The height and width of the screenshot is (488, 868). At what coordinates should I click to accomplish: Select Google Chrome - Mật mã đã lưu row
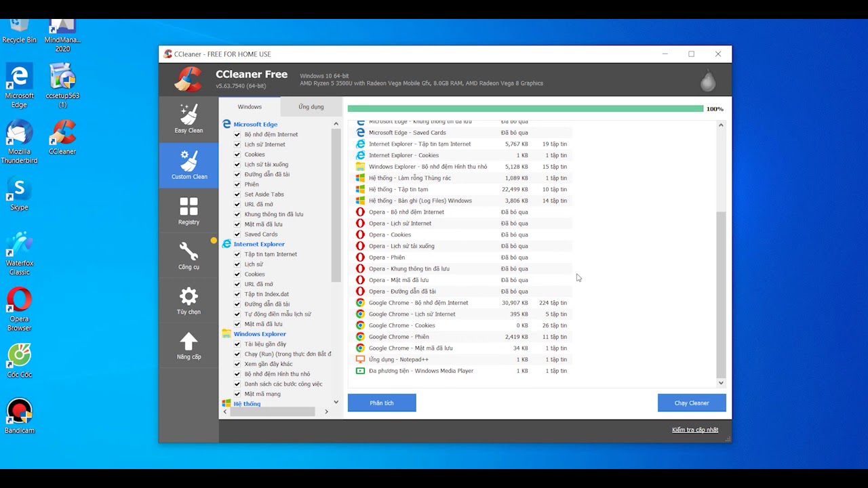pyautogui.click(x=464, y=348)
